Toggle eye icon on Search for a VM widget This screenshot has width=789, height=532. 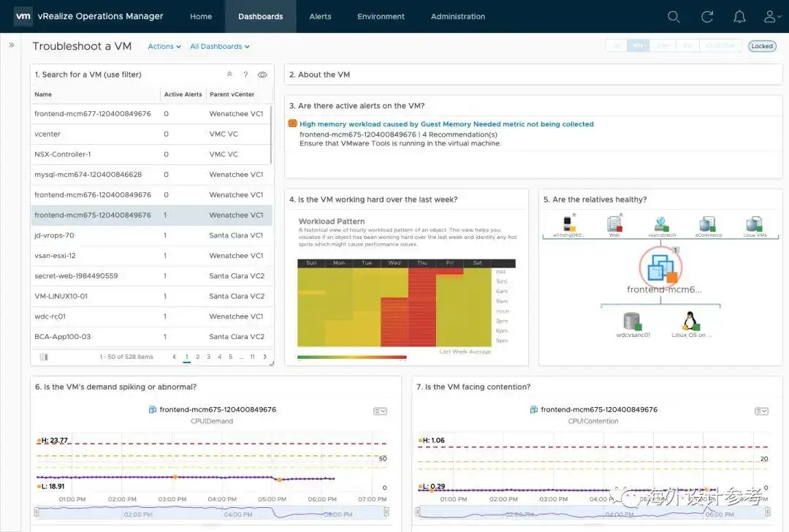[262, 75]
